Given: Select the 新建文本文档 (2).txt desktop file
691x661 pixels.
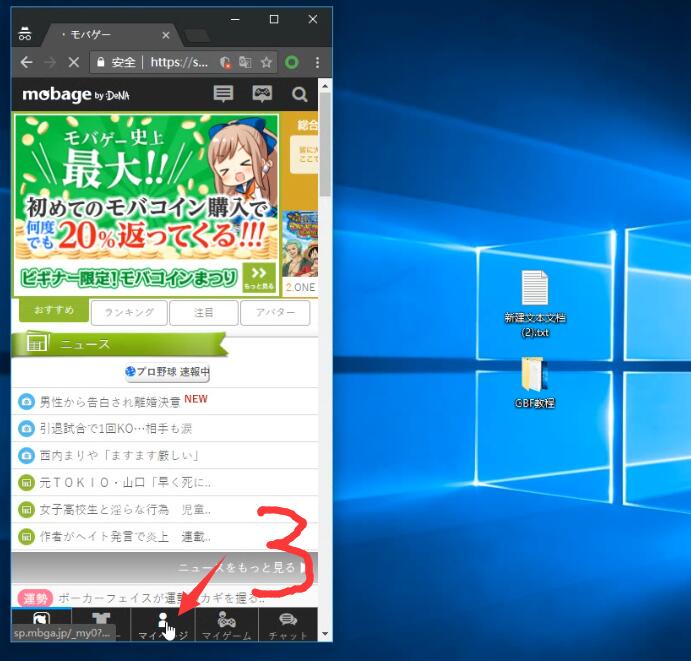Looking at the screenshot, I should [x=535, y=304].
